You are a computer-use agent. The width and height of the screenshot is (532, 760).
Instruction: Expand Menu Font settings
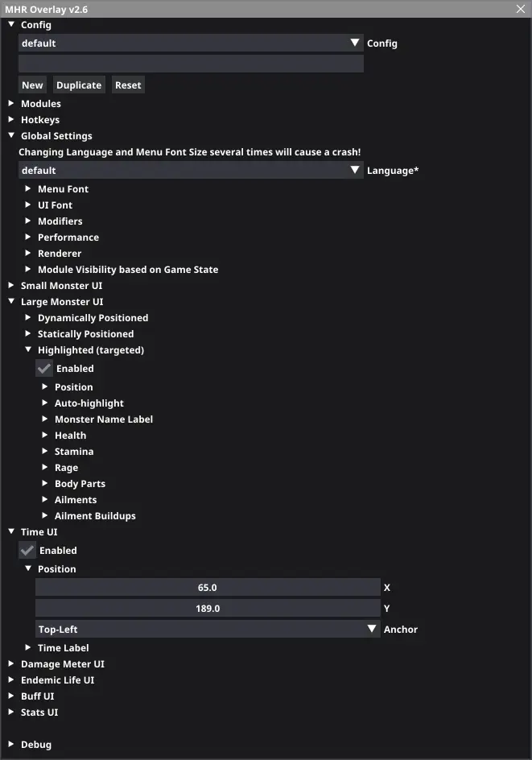(x=28, y=189)
